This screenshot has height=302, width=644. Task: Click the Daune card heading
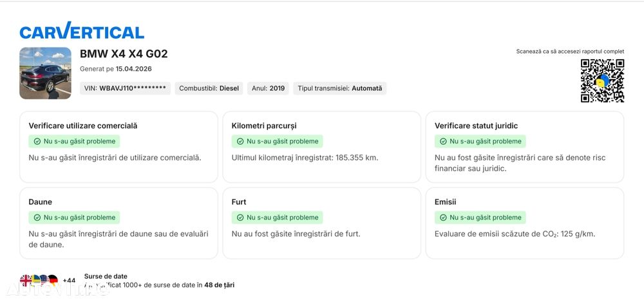pos(40,202)
